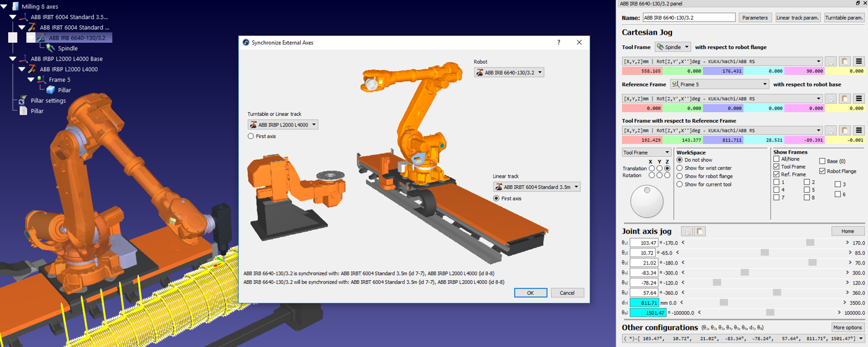
Task: Select 'Show for current tool' workspace option
Action: pyautogui.click(x=680, y=184)
